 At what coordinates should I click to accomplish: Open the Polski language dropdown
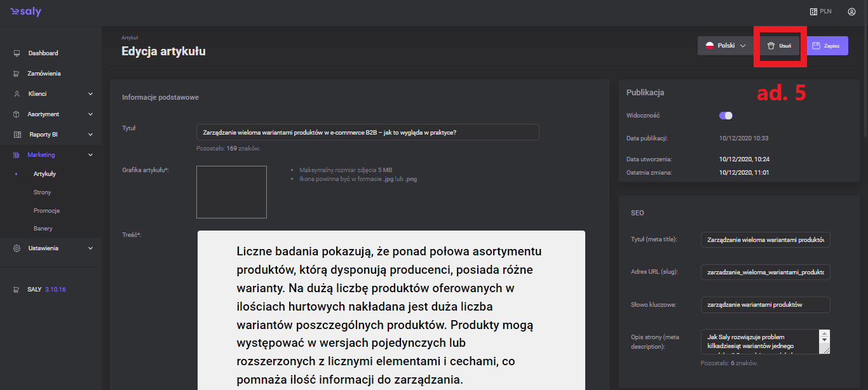click(725, 46)
